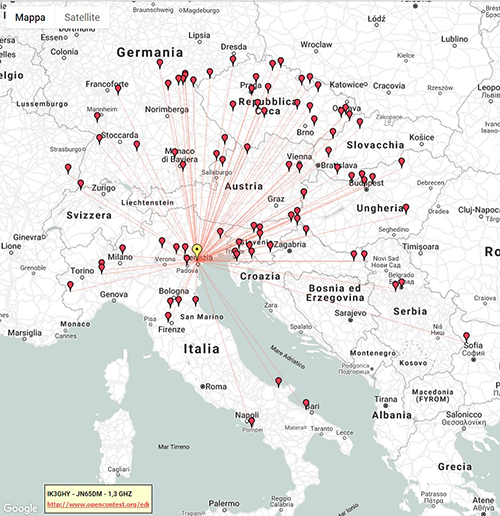
Task: Click the Google logo
Action: [20, 508]
